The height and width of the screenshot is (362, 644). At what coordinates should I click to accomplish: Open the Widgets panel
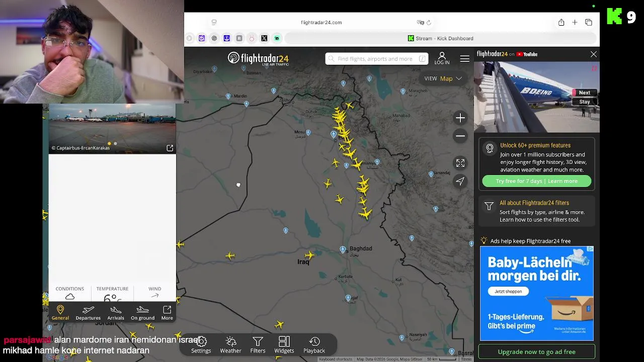[x=284, y=345]
